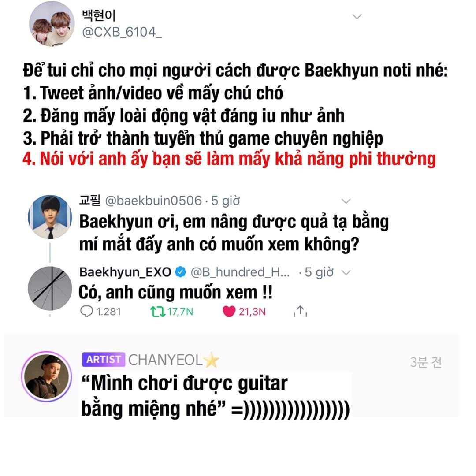Click Baekhyun_EXO's gray avatar
The image size is (476, 476).
pyautogui.click(x=50, y=288)
